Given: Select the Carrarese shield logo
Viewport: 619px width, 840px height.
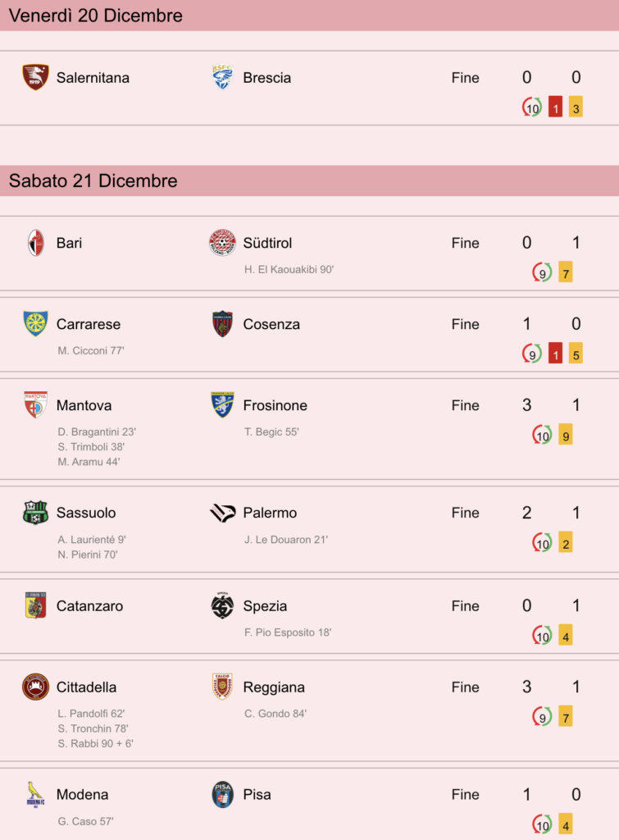Looking at the screenshot, I should click(35, 323).
